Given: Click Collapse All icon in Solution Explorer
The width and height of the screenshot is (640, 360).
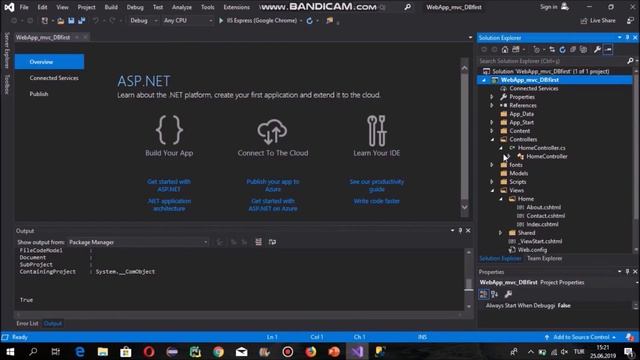Looking at the screenshot, I should coord(573,49).
